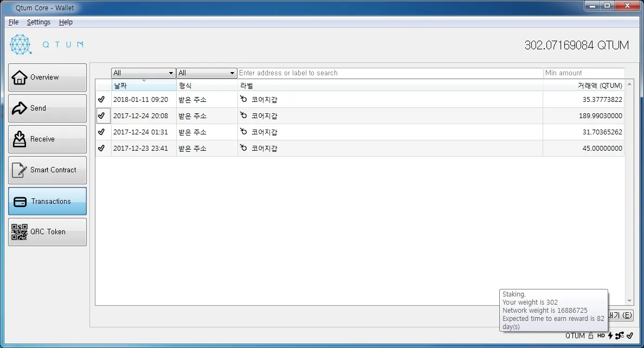644x348 pixels.
Task: Click received-arrow icon in 31.70365262 row
Action: pos(243,132)
